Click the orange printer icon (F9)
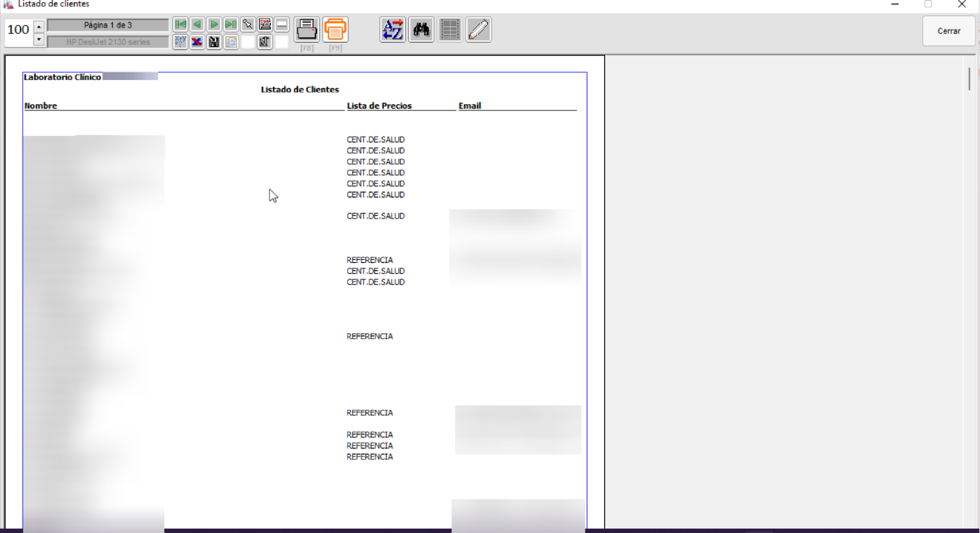Viewport: 980px width, 533px height. click(x=335, y=29)
